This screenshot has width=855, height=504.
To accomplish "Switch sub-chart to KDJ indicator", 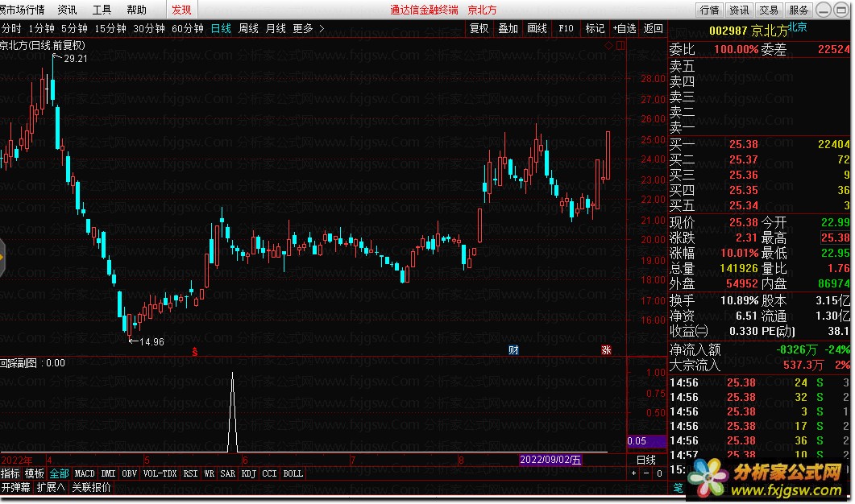I will pyautogui.click(x=249, y=473).
